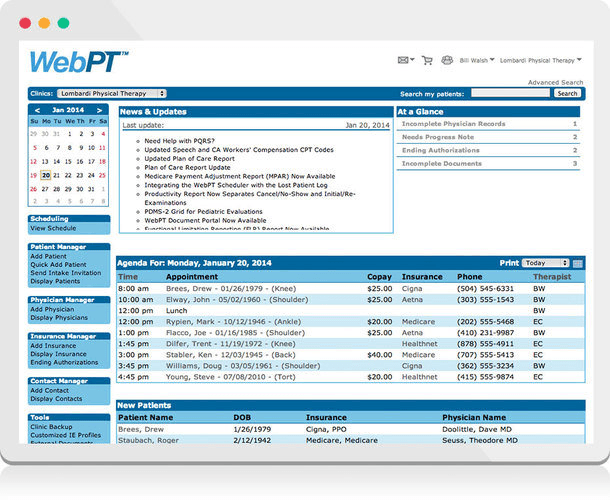The width and height of the screenshot is (610, 500).
Task: Open Dilfer, Trent 1:45 pm appointment
Action: pos(231,344)
